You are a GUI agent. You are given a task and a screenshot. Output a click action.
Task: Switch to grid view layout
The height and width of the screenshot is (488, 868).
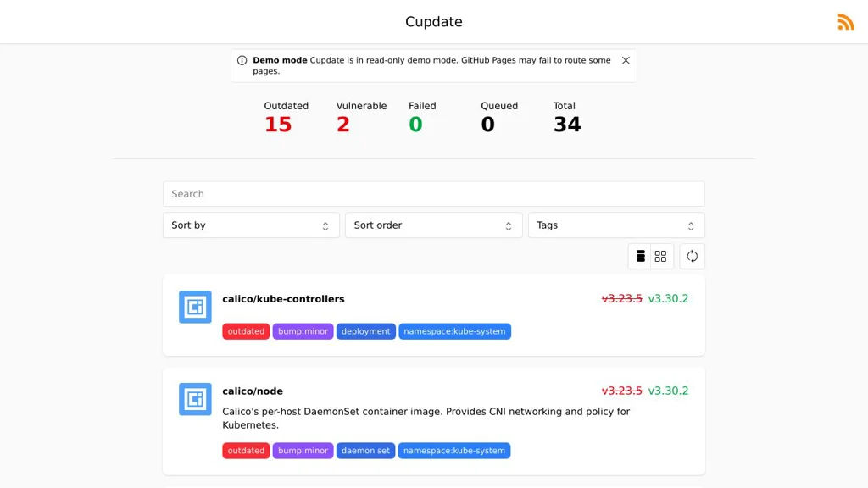pos(661,256)
